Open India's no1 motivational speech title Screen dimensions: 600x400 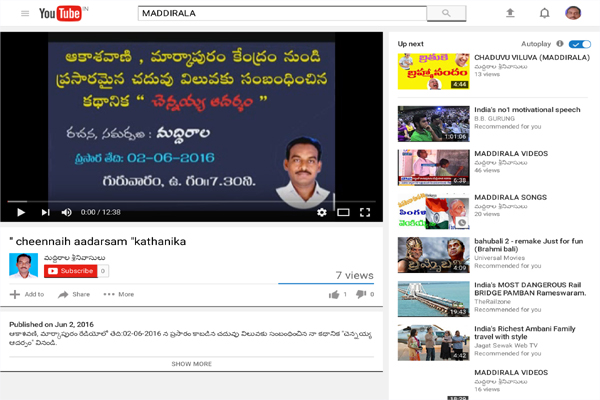click(527, 110)
